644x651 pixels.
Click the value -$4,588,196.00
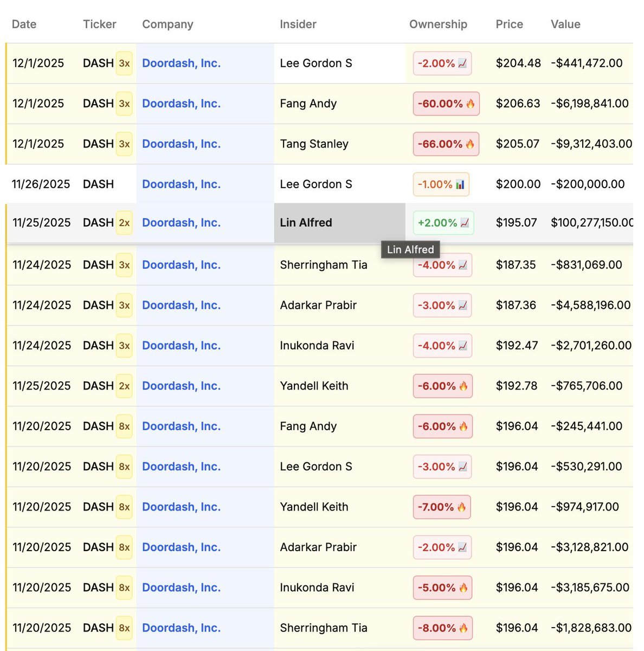pos(591,305)
